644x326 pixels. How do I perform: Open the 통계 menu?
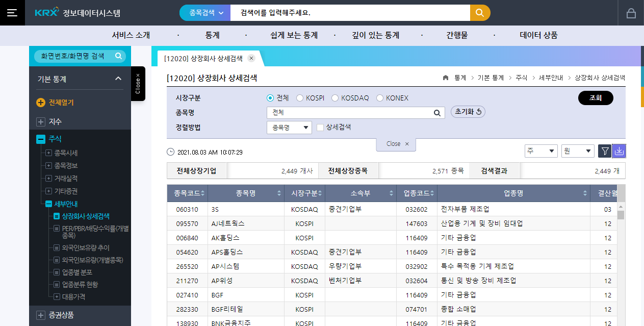(212, 35)
